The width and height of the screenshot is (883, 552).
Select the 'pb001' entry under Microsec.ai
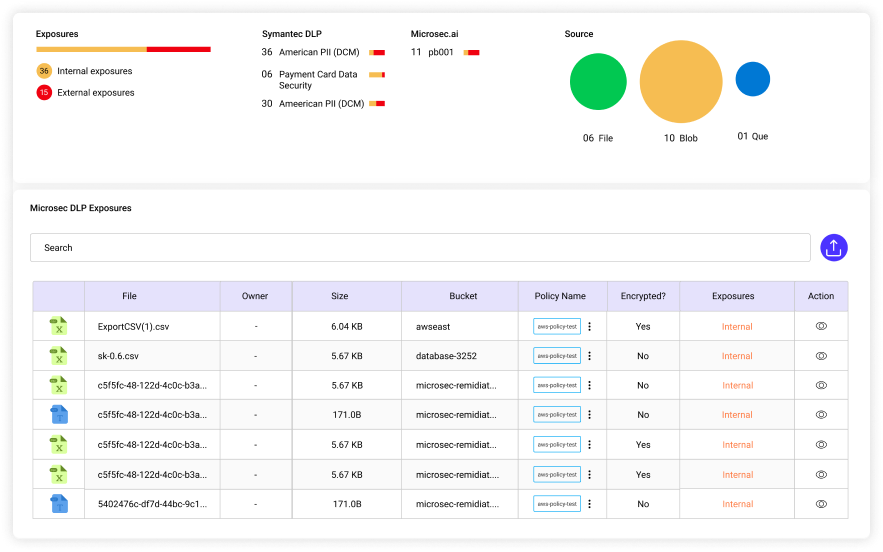[441, 52]
